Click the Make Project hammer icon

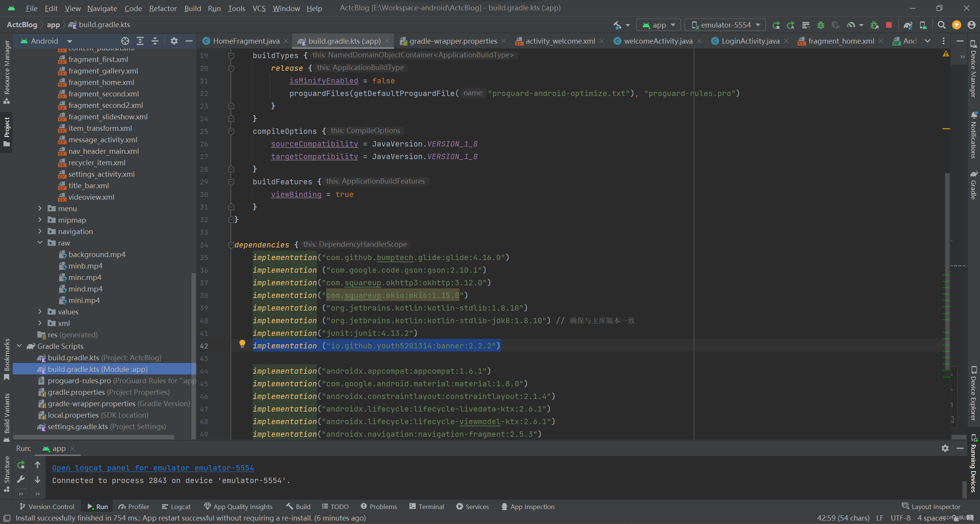point(617,25)
